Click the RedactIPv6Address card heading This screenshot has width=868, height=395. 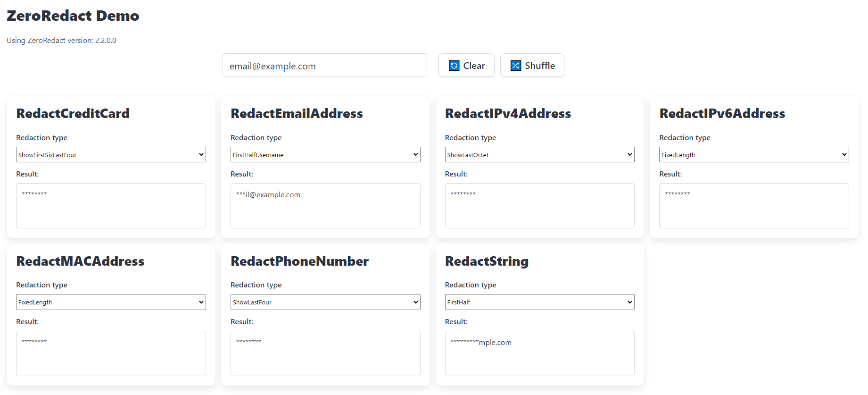(x=722, y=113)
